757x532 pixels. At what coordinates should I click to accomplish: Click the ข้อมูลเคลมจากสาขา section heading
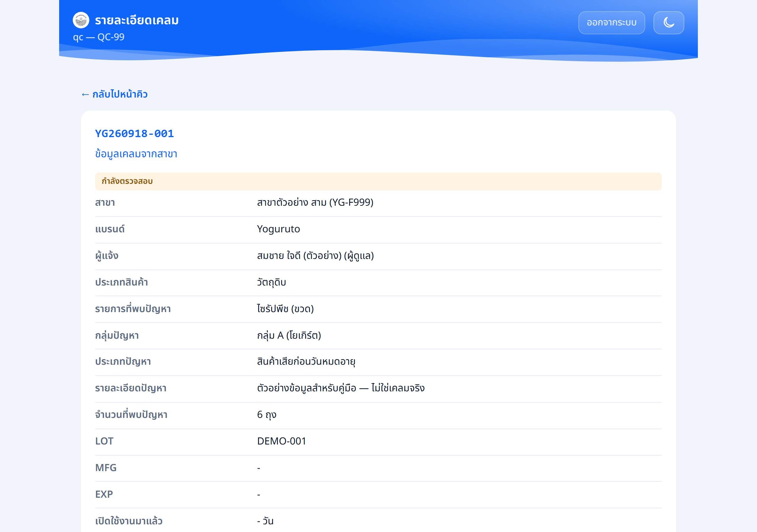[x=136, y=154]
